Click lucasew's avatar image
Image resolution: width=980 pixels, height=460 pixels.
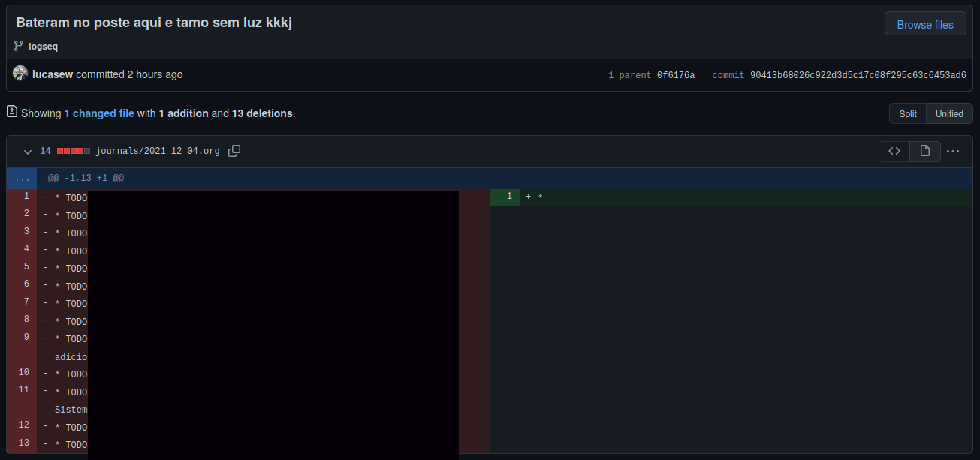coord(20,73)
